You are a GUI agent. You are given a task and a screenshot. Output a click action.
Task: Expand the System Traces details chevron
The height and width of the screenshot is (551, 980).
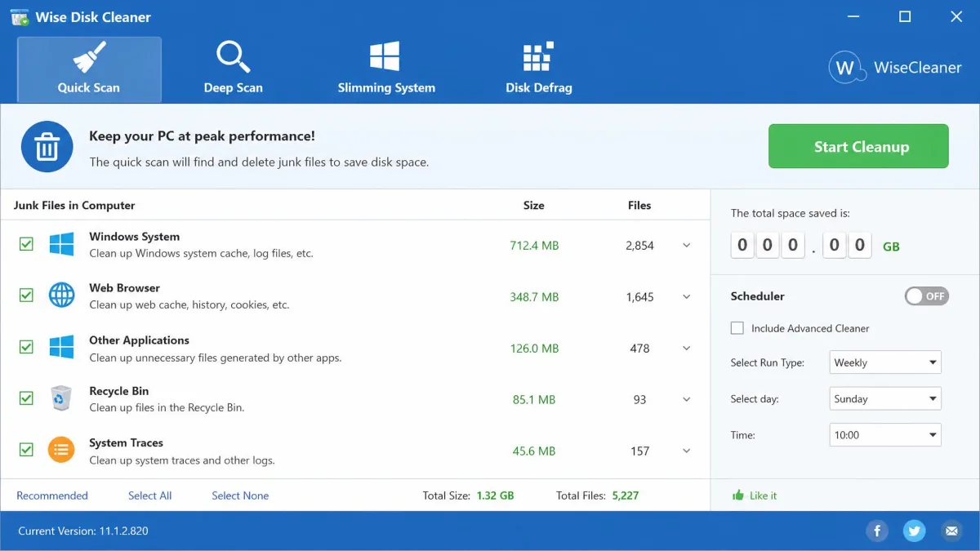(x=686, y=451)
